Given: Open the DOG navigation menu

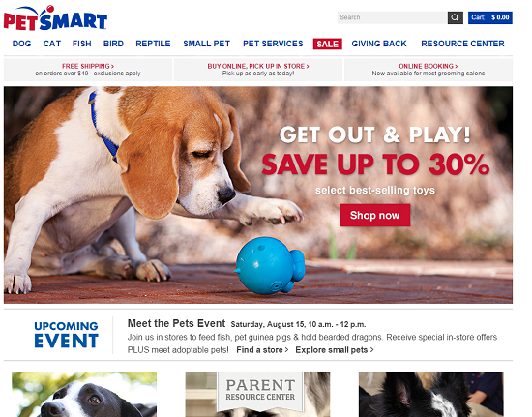Looking at the screenshot, I should pos(21,44).
